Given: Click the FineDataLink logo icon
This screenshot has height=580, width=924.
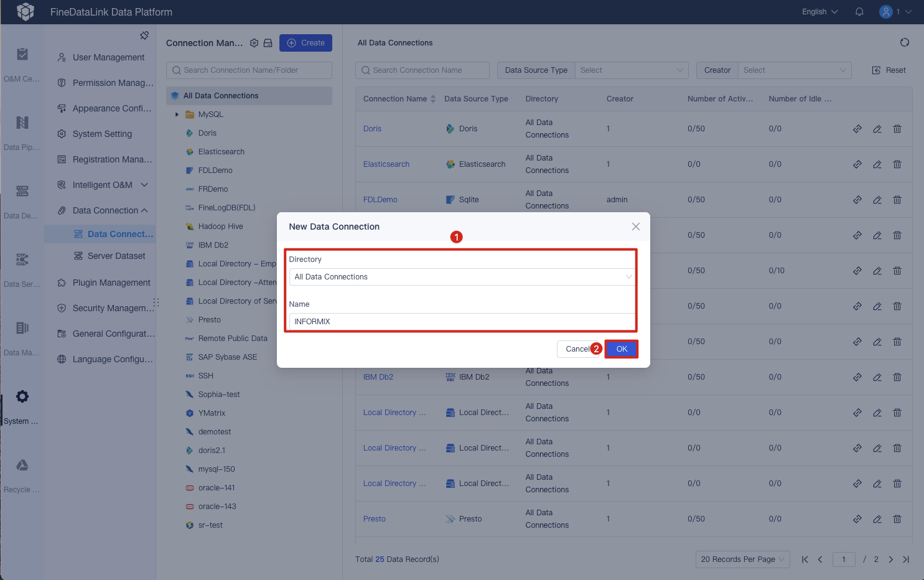Looking at the screenshot, I should coord(26,11).
